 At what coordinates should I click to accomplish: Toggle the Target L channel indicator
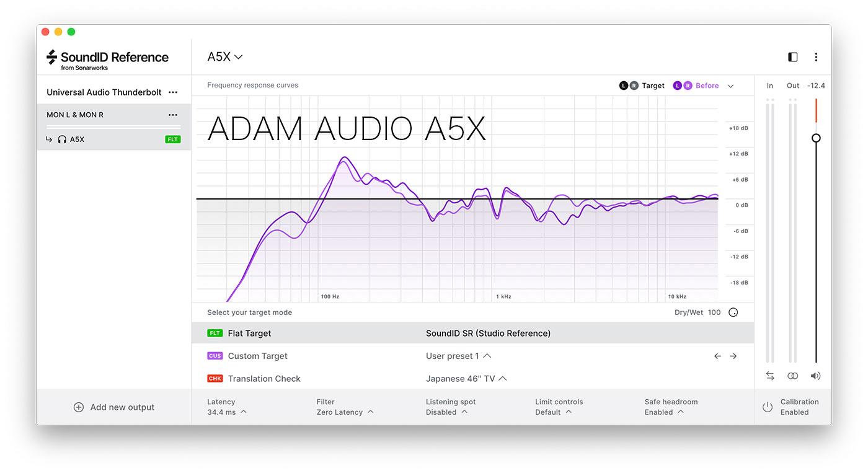(x=624, y=86)
